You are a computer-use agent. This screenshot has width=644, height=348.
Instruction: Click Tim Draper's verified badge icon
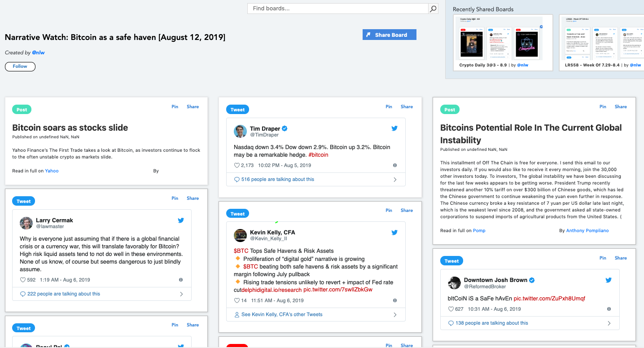pyautogui.click(x=285, y=128)
